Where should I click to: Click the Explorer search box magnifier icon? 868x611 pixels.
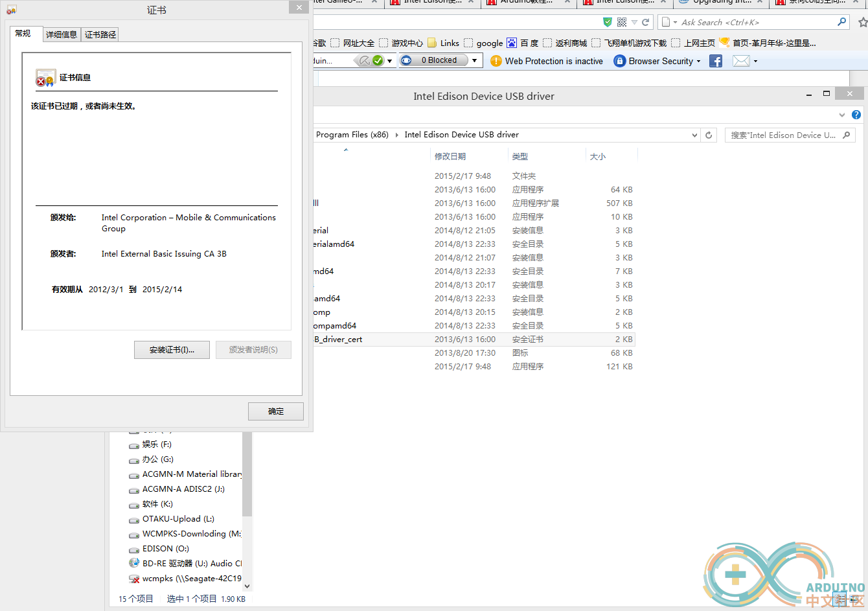pyautogui.click(x=847, y=135)
